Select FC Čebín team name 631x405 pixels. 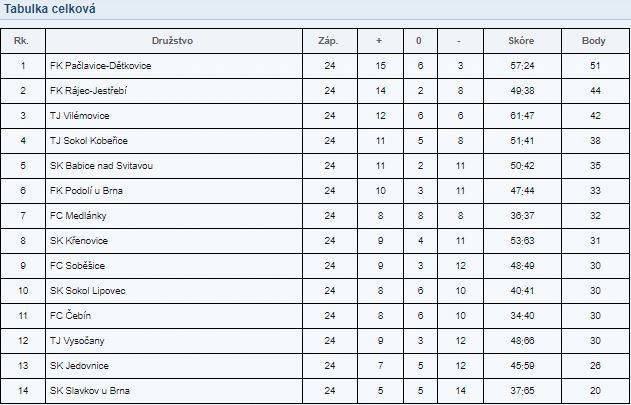click(x=70, y=316)
